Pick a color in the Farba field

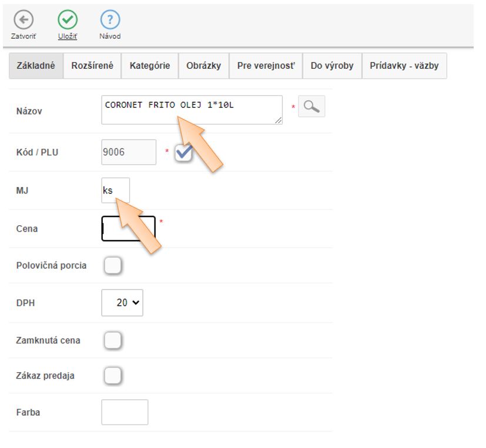click(125, 412)
